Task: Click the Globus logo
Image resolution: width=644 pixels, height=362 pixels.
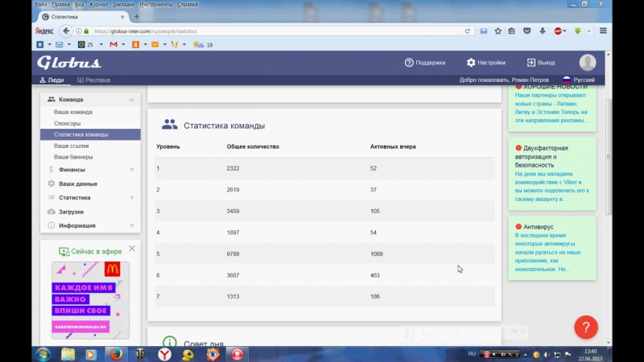Action: click(x=69, y=63)
